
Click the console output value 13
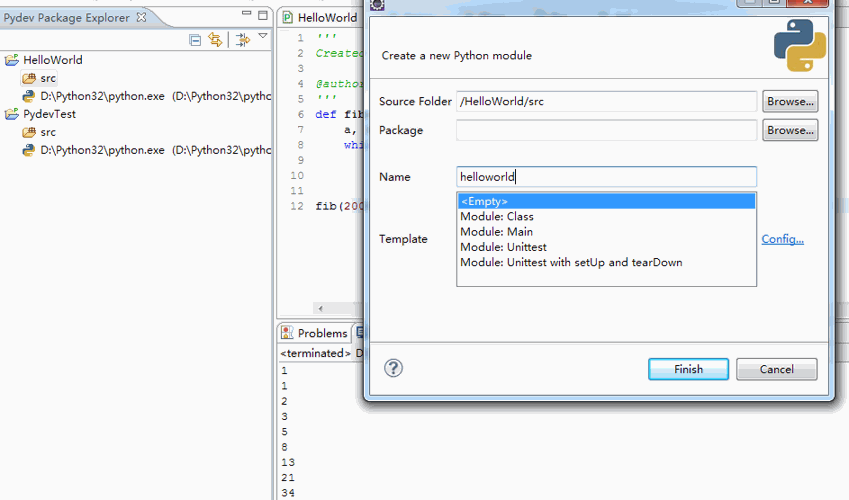pyautogui.click(x=288, y=462)
